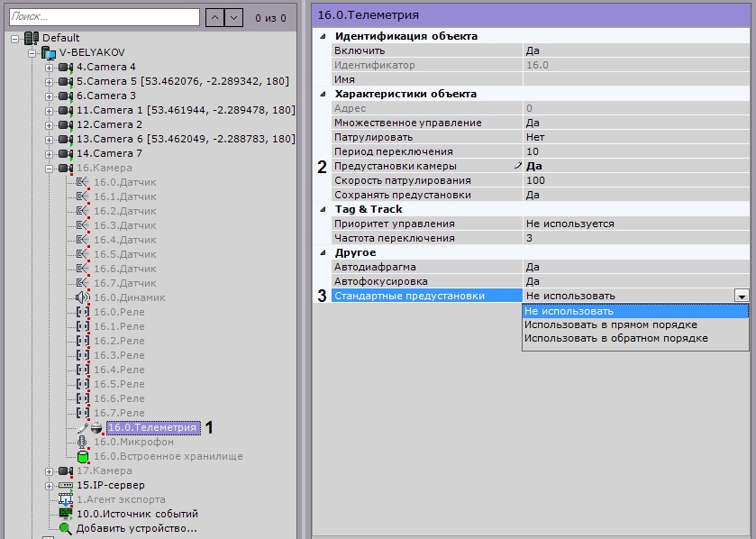
Task: Toggle the Автофокусировка value Да
Action: tap(635, 281)
